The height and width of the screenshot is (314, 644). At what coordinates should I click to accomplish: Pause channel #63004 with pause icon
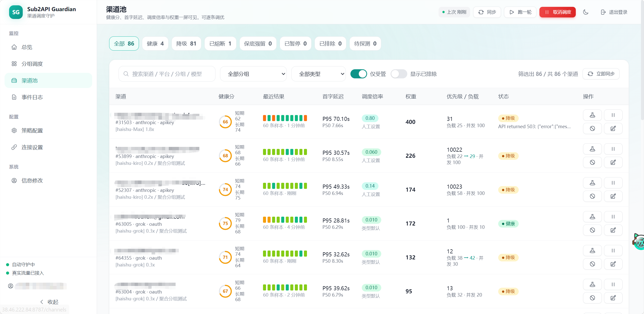[x=613, y=284]
